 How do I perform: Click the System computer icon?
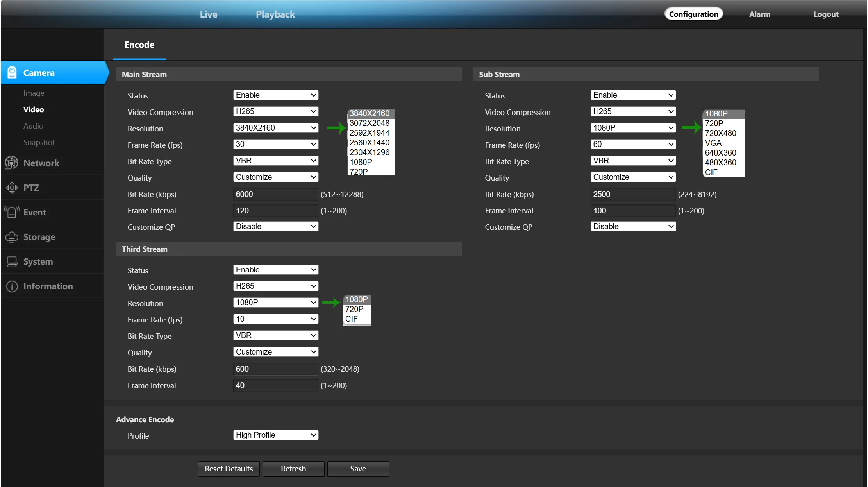pos(12,261)
